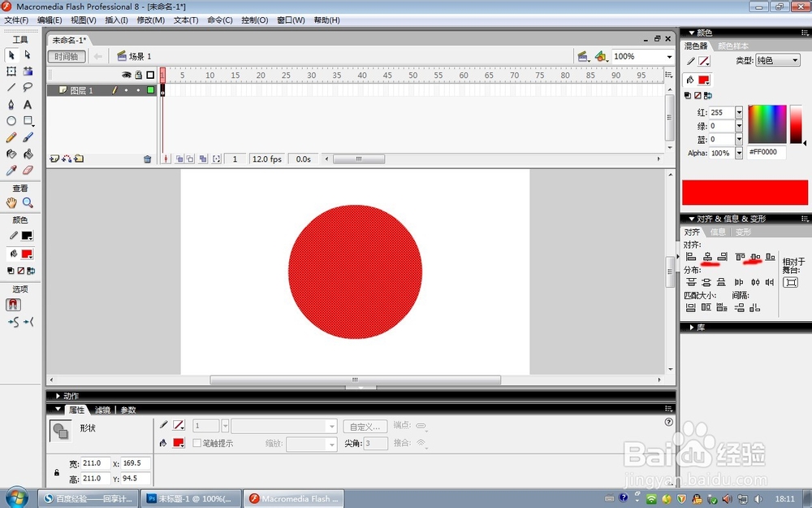
Task: Select the Paint Bucket tool
Action: (28, 154)
